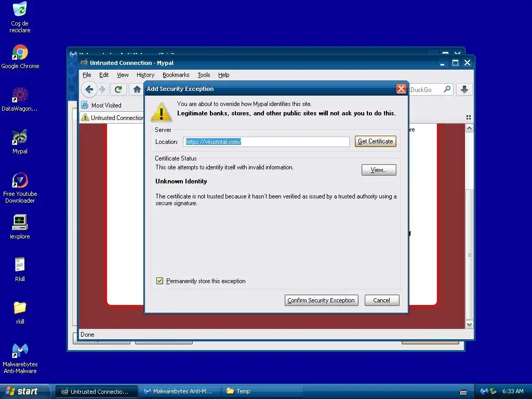Click the tray icon next to the clock

tap(494, 391)
